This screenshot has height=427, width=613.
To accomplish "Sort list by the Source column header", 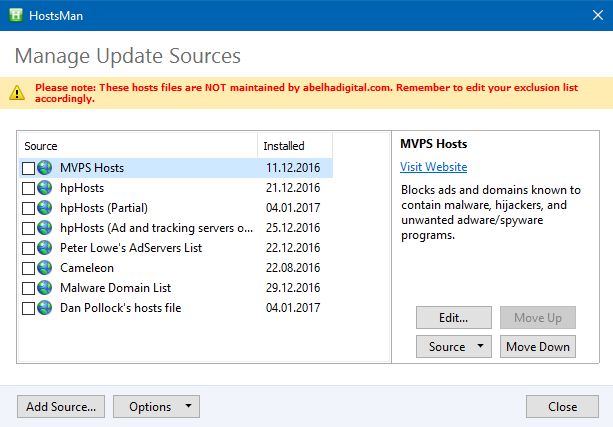I will pyautogui.click(x=138, y=146).
